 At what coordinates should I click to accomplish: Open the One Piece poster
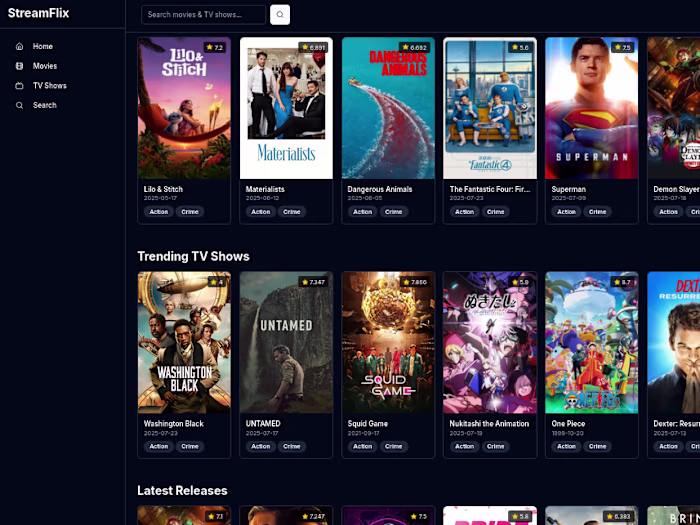click(x=592, y=342)
